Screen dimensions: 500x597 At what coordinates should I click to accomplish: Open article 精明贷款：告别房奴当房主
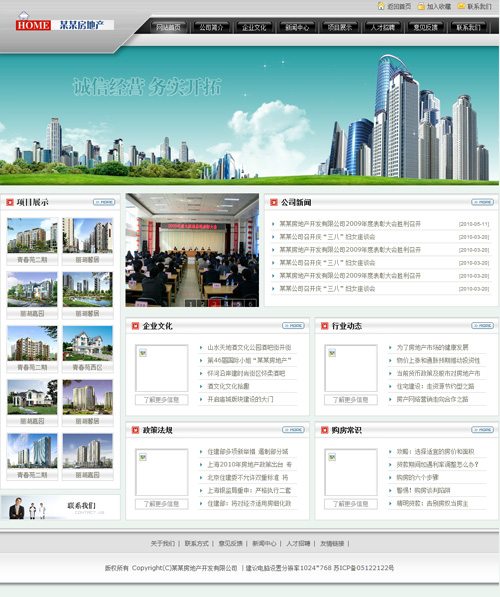click(x=432, y=503)
